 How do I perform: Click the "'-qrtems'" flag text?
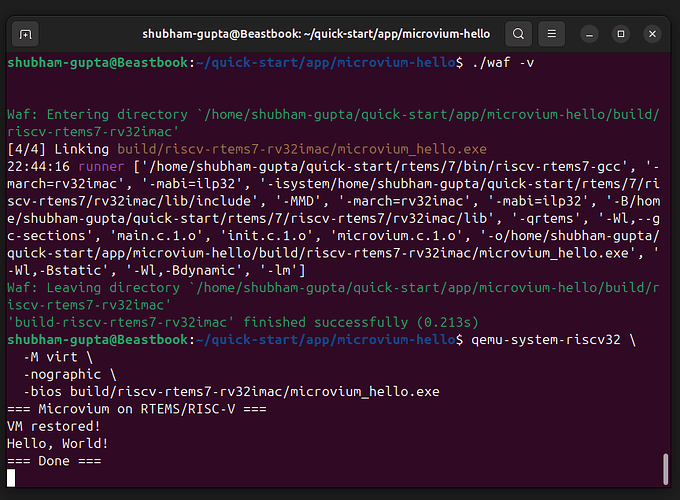[x=546, y=219]
